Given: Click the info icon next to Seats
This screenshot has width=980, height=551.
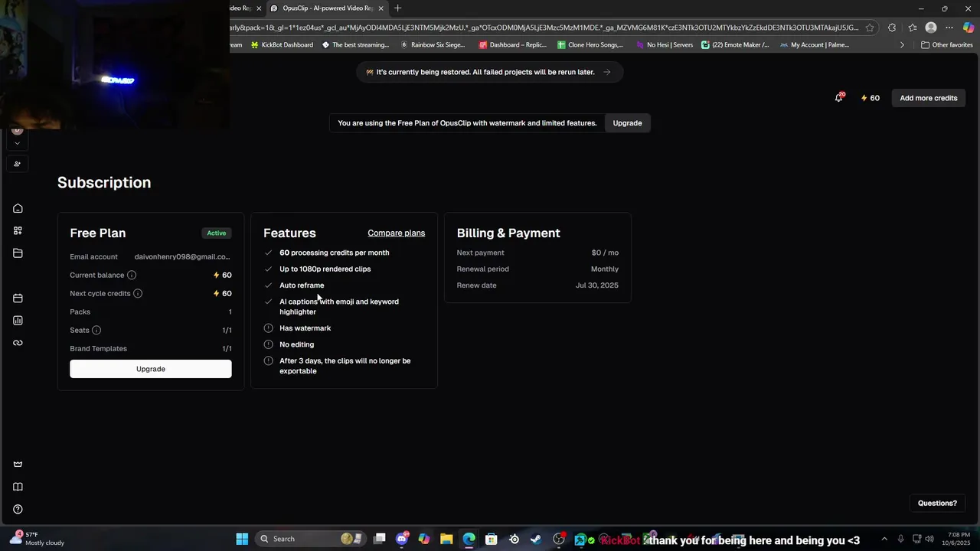Looking at the screenshot, I should click(x=96, y=330).
